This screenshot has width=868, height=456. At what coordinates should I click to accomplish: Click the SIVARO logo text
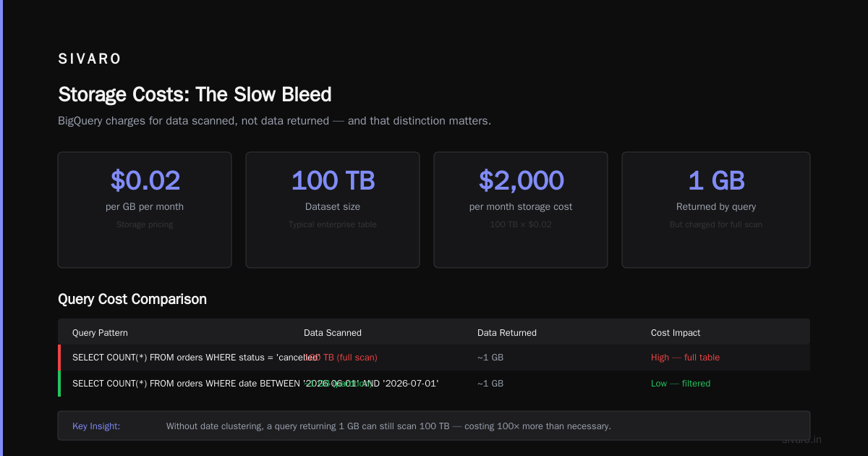90,59
